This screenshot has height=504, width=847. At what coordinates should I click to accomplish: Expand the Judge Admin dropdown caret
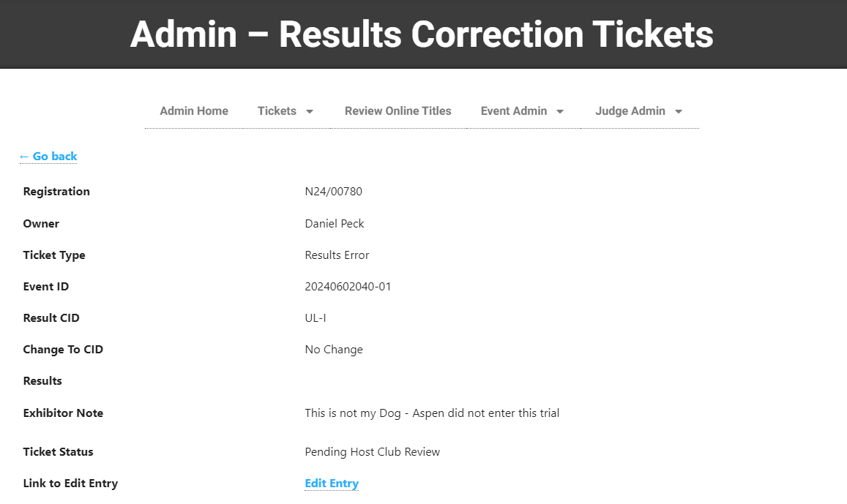point(679,112)
